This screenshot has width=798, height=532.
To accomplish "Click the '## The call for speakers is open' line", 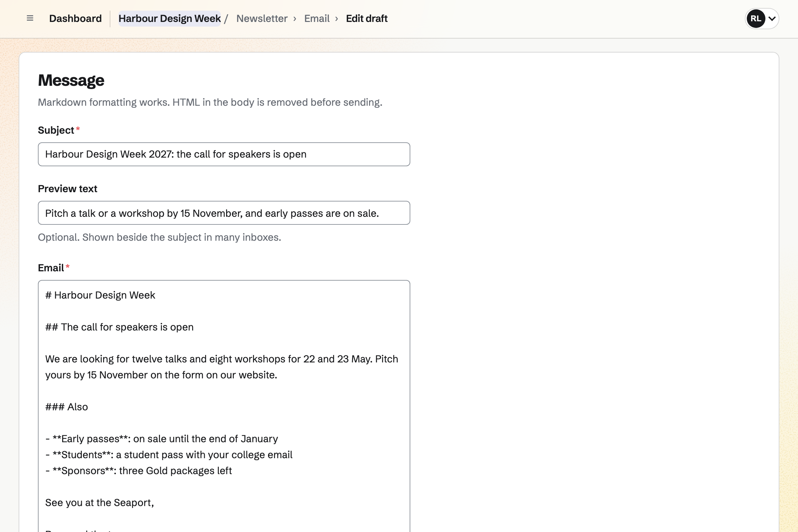I will coord(119,327).
